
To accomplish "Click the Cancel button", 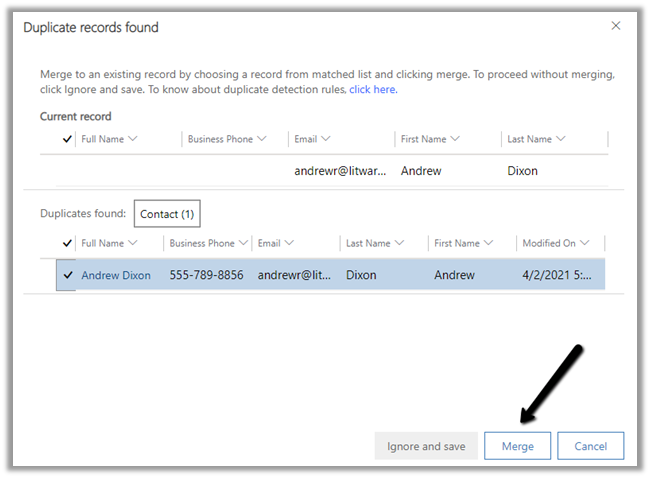I will (x=590, y=446).
